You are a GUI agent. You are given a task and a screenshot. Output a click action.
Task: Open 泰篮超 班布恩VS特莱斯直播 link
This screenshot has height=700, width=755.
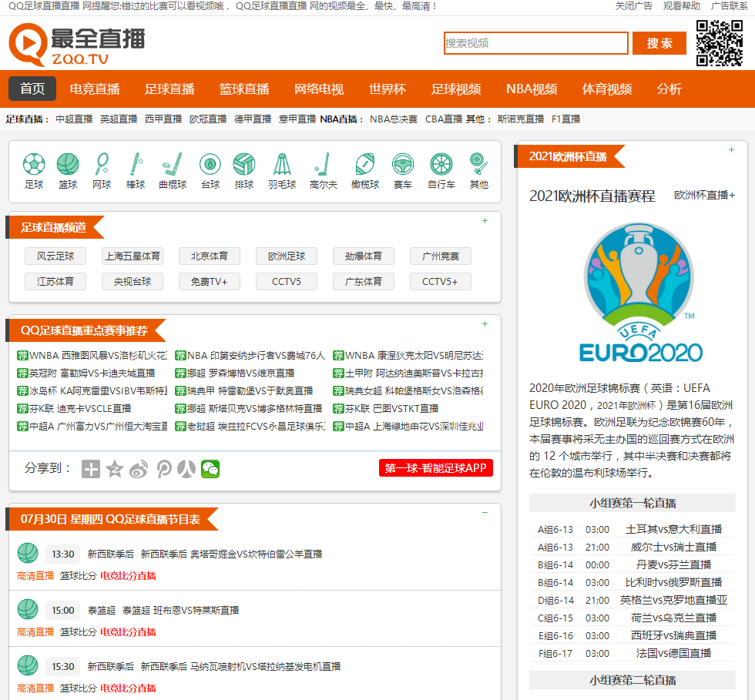point(180,611)
